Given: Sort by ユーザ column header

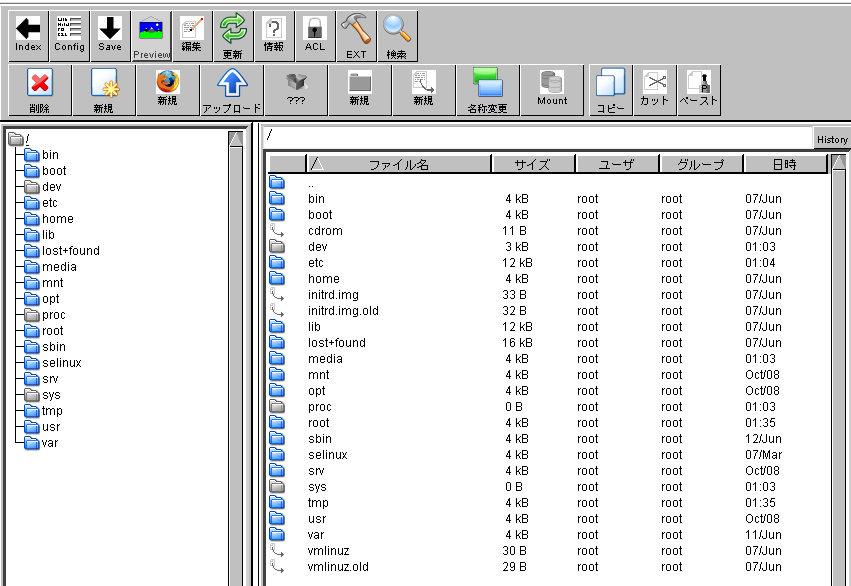Looking at the screenshot, I should (617, 164).
